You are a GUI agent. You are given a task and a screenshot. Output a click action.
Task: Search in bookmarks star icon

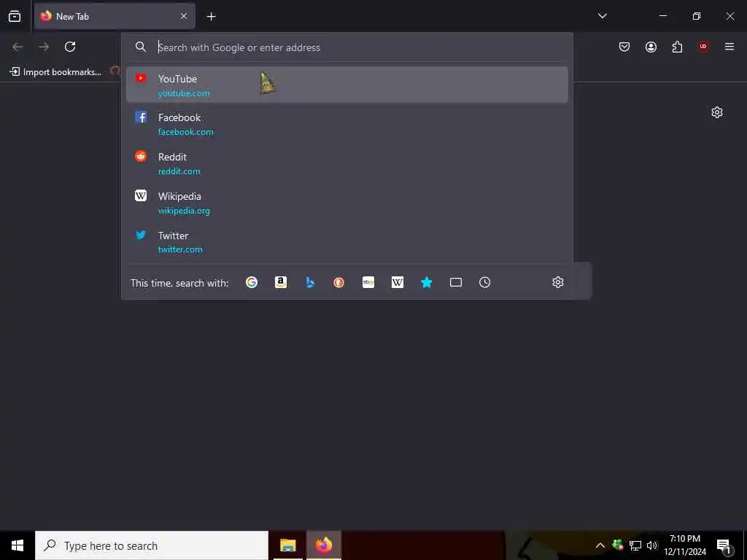(x=426, y=282)
